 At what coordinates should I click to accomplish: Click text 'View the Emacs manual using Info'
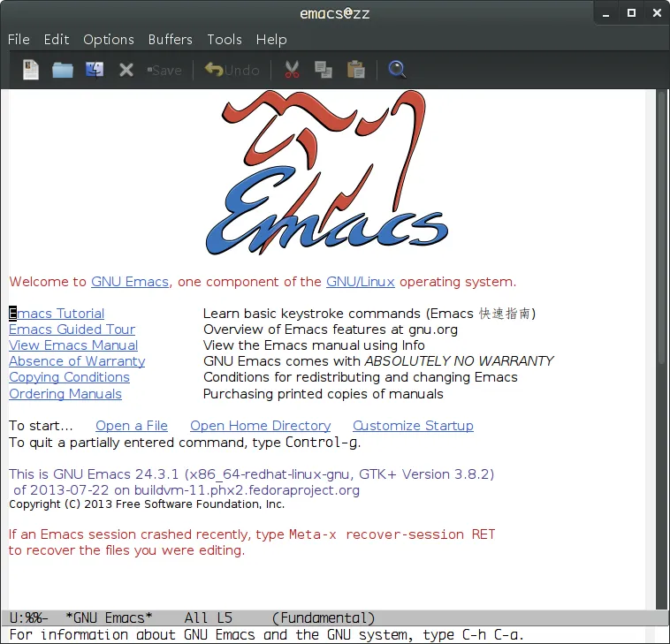pyautogui.click(x=314, y=345)
